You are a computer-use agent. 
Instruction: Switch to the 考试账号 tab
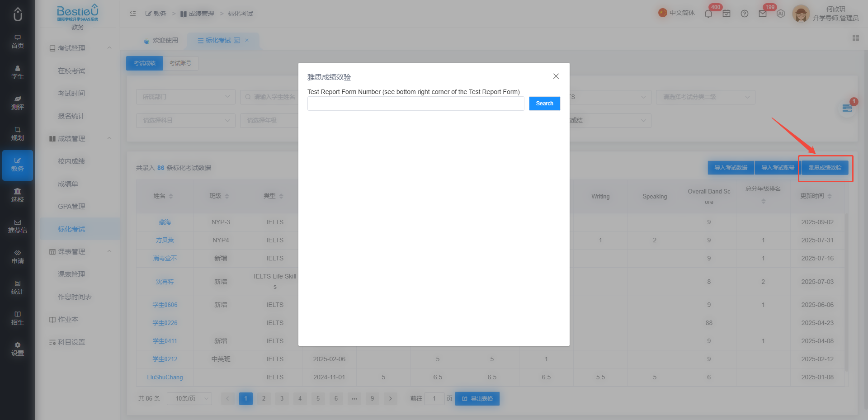coord(180,63)
